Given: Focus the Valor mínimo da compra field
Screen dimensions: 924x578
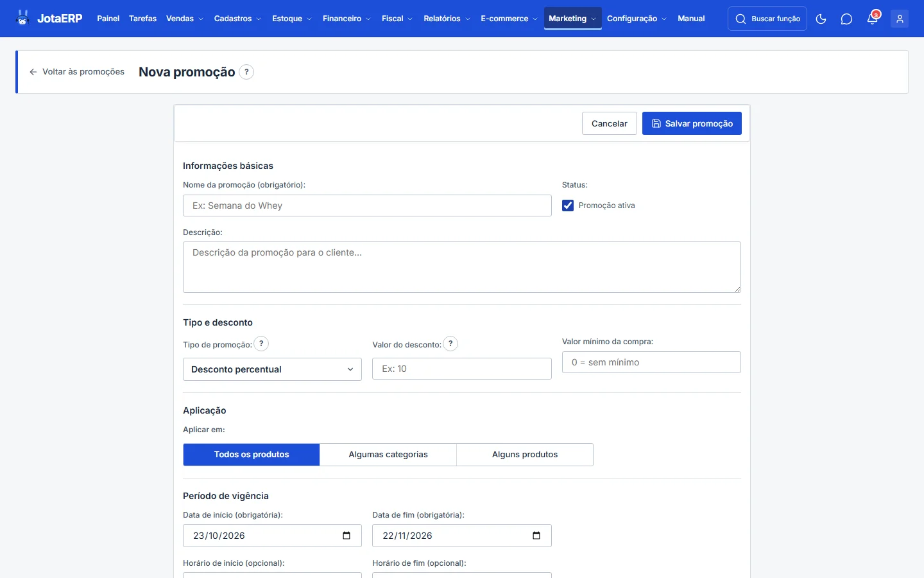Looking at the screenshot, I should (651, 362).
